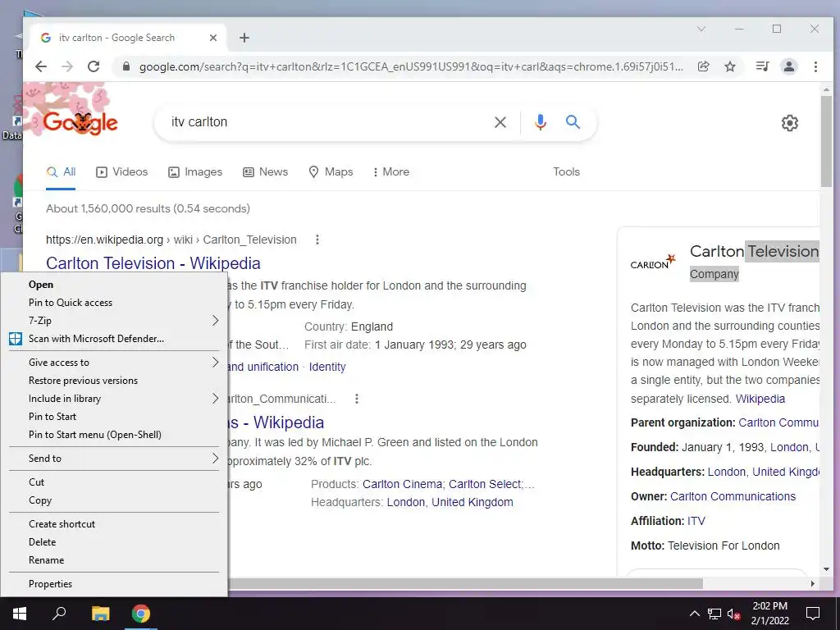View site information via padlock icon
The width and height of the screenshot is (840, 630).
click(x=126, y=66)
